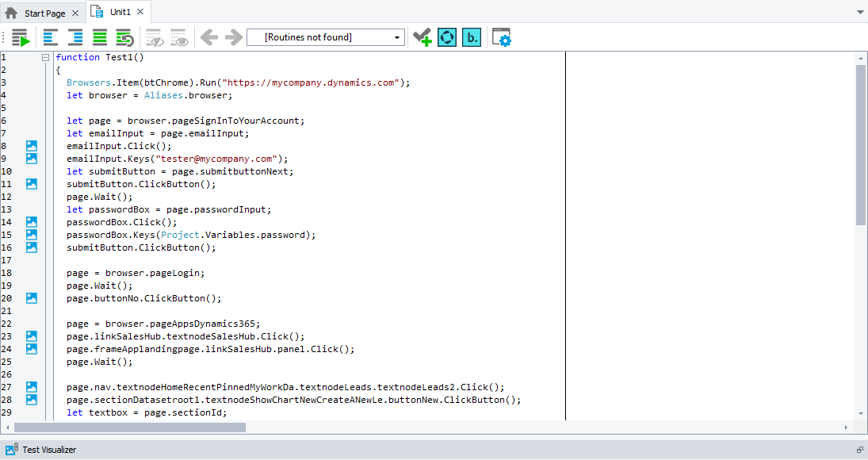
Task: Toggle the first eye visibility icon
Action: coord(154,36)
